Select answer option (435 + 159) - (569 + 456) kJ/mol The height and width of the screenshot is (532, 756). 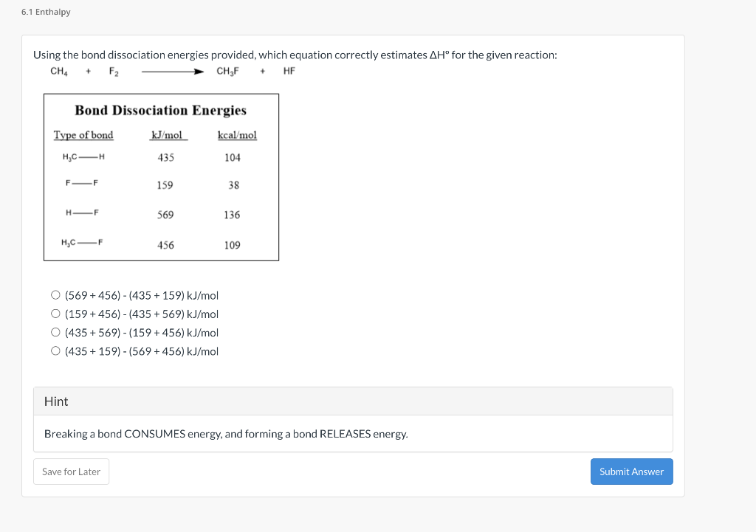pos(55,350)
